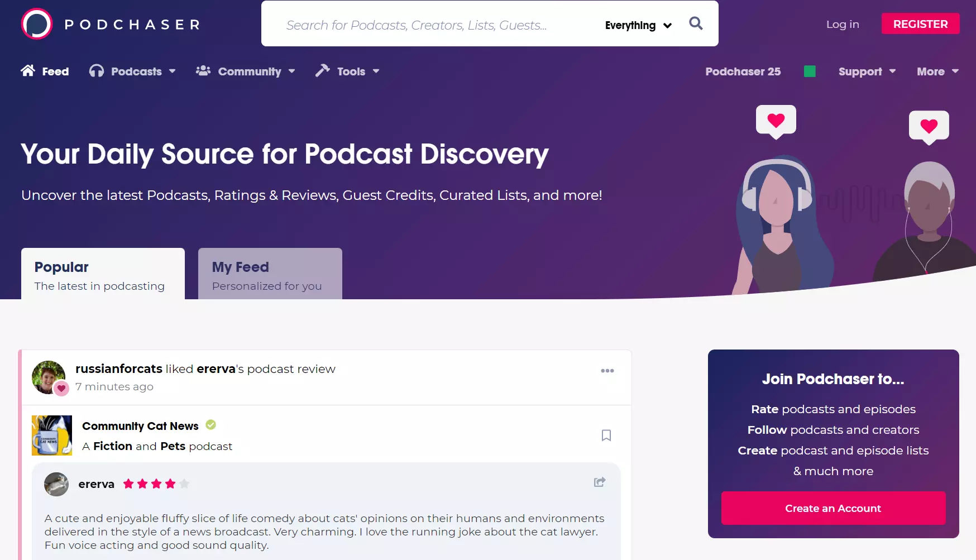The image size is (976, 560).
Task: Bookmark the Community Cat News post
Action: click(x=606, y=435)
